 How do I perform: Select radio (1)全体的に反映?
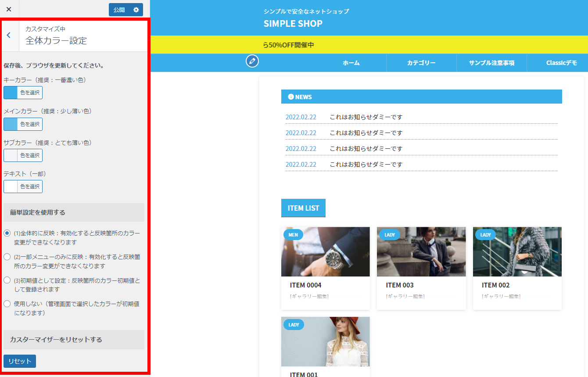pos(7,233)
